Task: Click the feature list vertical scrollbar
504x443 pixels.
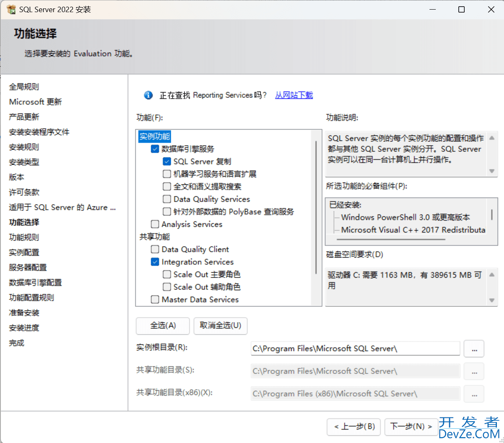Action: click(316, 207)
